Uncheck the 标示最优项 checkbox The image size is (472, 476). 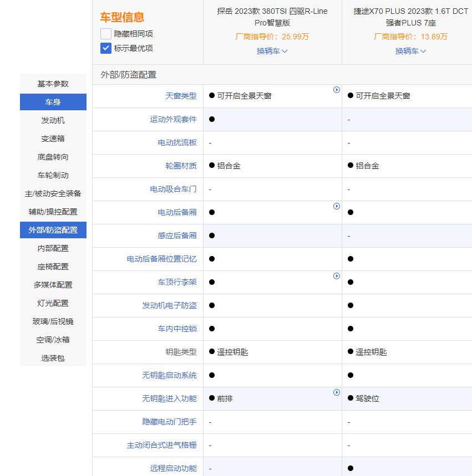click(x=106, y=48)
